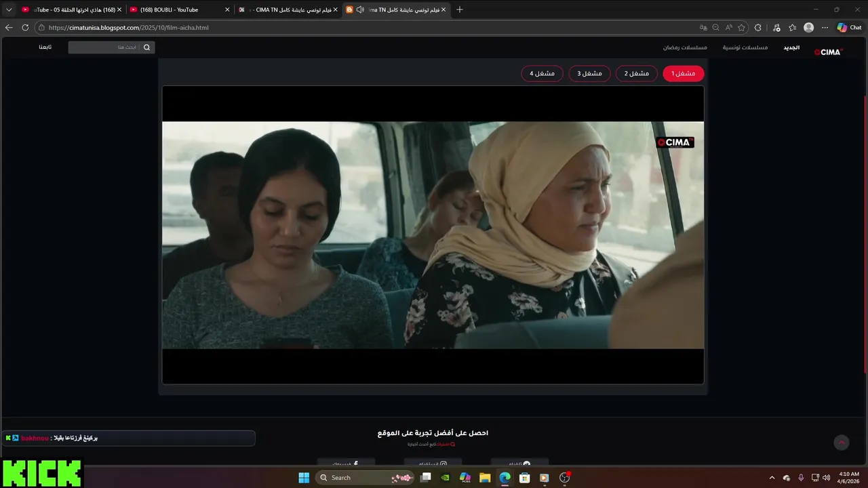Open a new tab with the plus button
The width and height of the screenshot is (868, 488).
pos(459,9)
